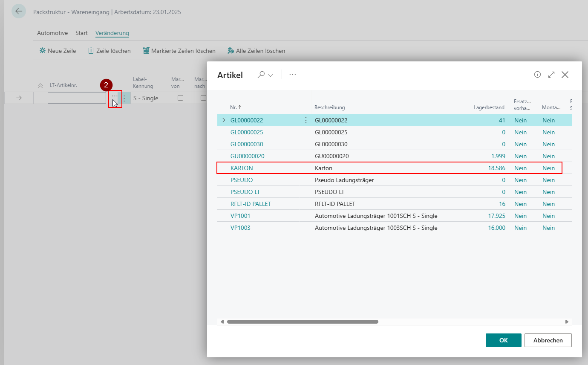Click Lagerbestand value 18.586
The width and height of the screenshot is (588, 365).
click(x=497, y=168)
